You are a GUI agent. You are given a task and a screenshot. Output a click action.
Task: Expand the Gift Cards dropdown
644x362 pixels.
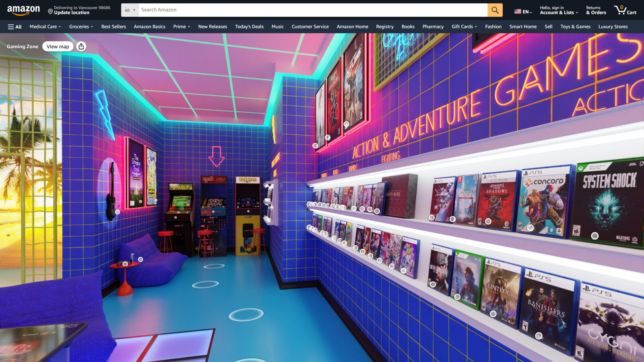point(464,27)
